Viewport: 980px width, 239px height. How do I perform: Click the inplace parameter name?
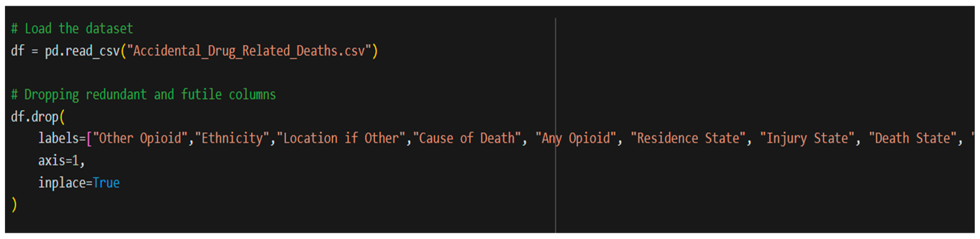tap(62, 183)
